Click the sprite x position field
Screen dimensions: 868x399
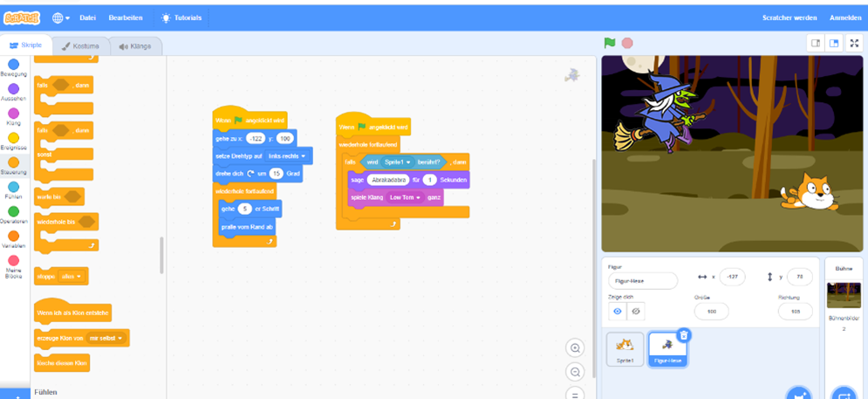point(733,277)
